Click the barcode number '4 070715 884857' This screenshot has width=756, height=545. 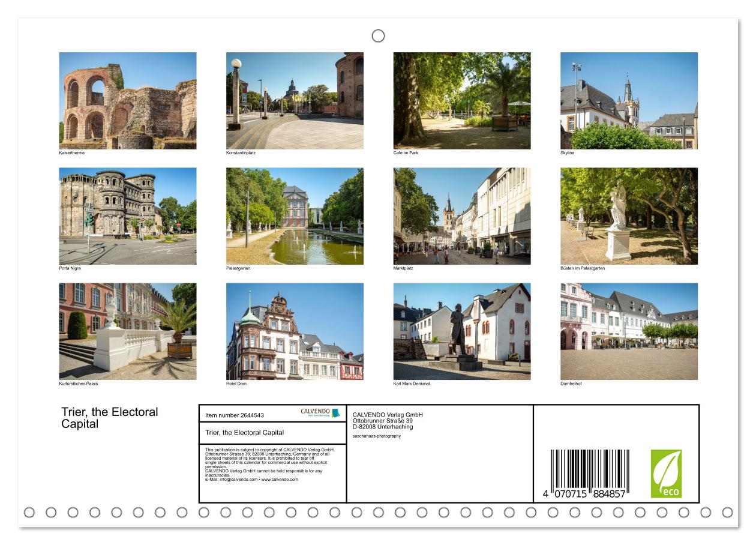(x=584, y=494)
